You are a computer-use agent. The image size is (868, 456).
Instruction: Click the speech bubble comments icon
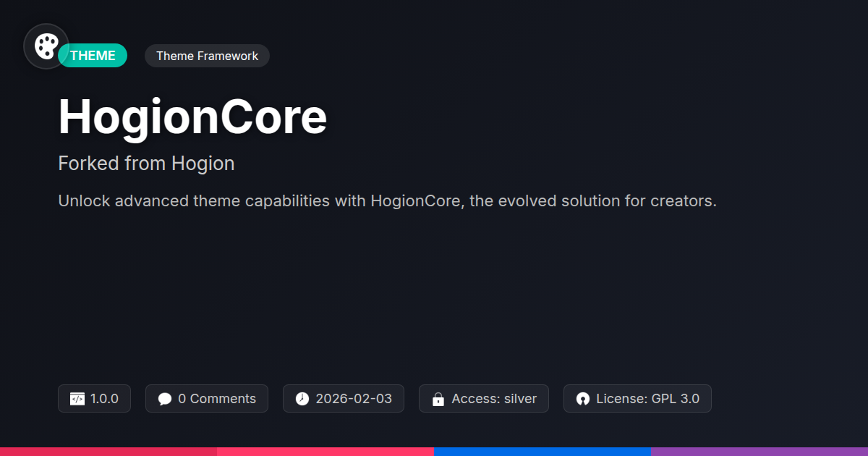pos(165,399)
